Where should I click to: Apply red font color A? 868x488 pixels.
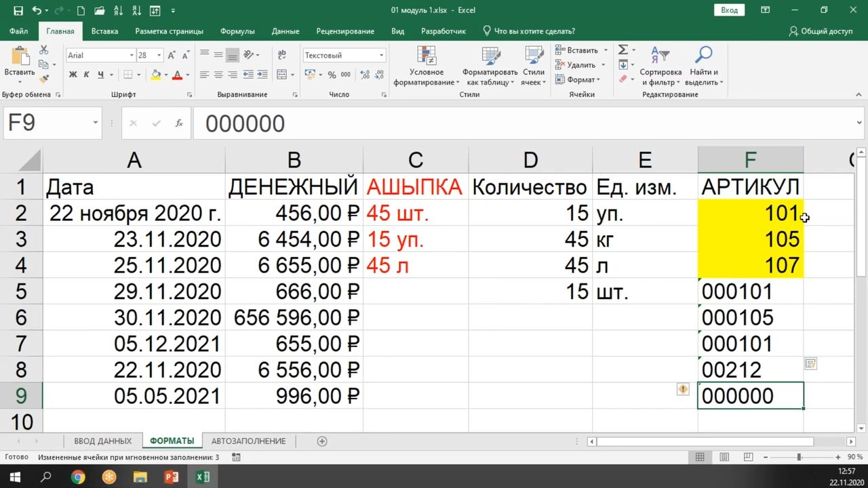click(x=178, y=75)
